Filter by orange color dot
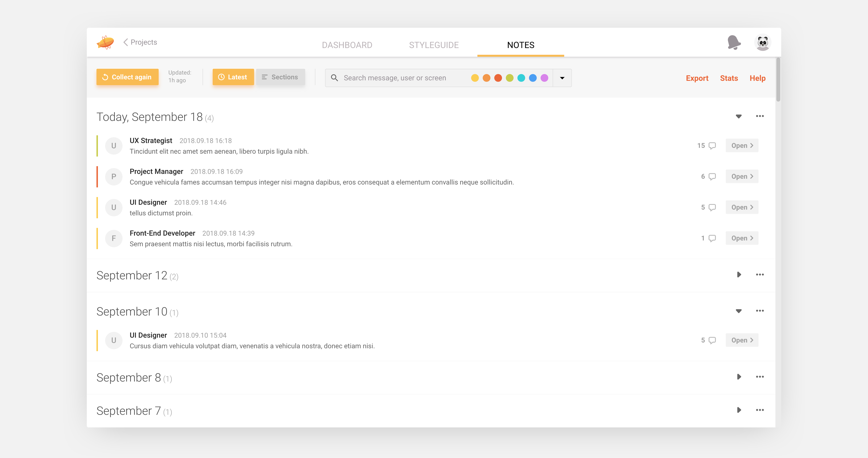Screen dimensions: 868x458 point(486,78)
